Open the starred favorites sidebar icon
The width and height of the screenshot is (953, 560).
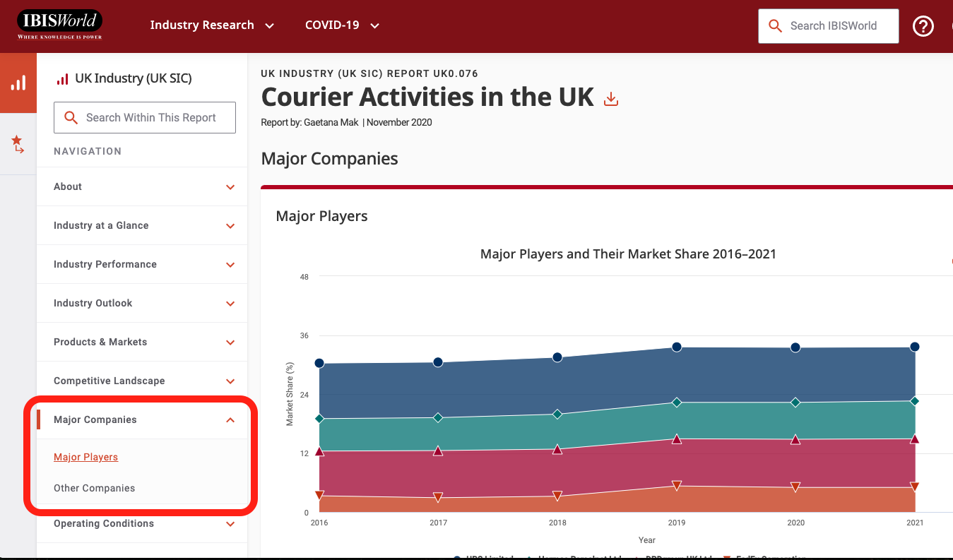[18, 144]
